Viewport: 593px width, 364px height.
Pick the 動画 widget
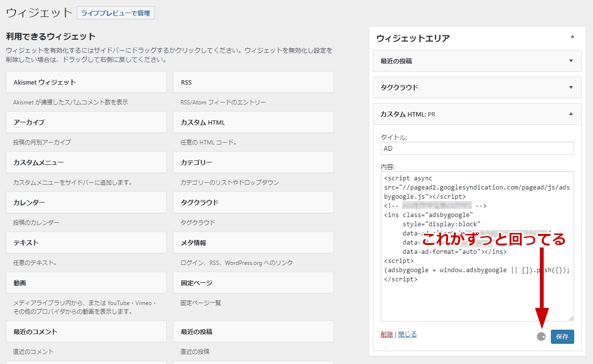[x=86, y=283]
